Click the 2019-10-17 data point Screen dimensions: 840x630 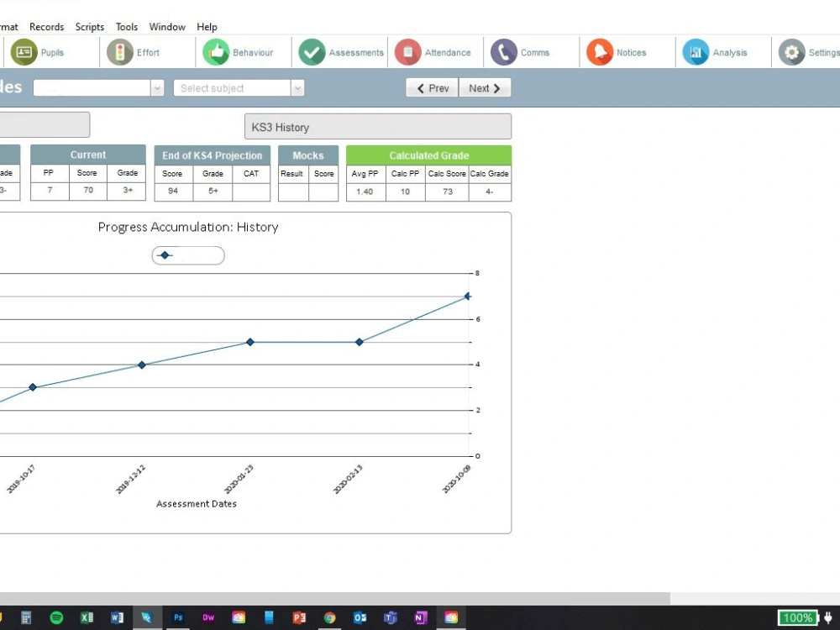33,386
